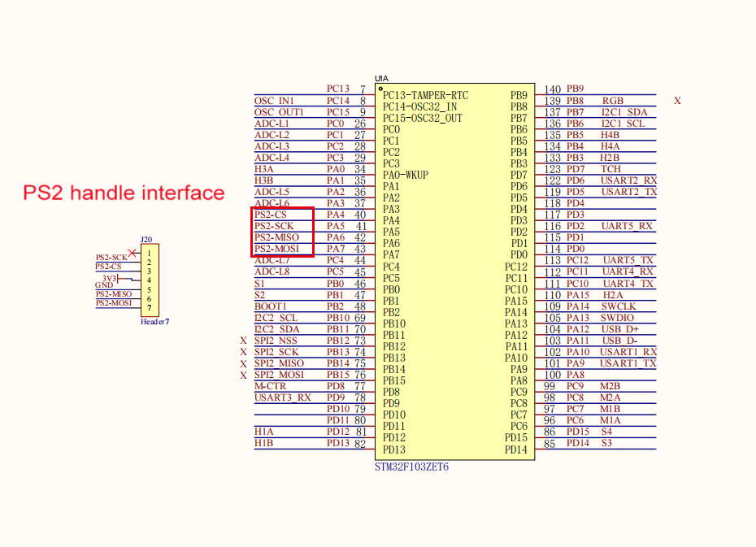Select the UART5_RX net label

(627, 226)
